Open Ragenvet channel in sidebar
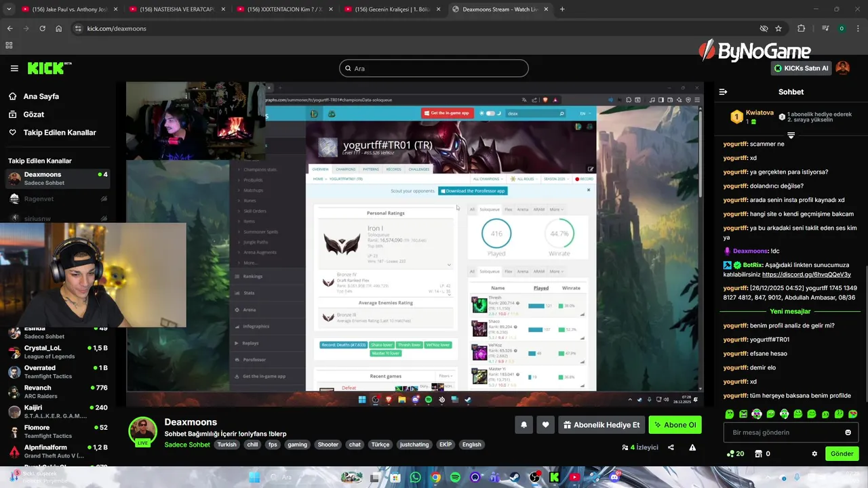The image size is (868, 488). [58, 199]
